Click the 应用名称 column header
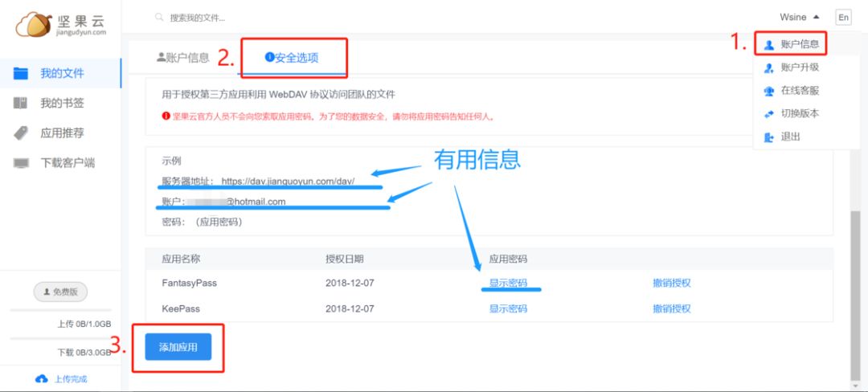 click(x=181, y=259)
